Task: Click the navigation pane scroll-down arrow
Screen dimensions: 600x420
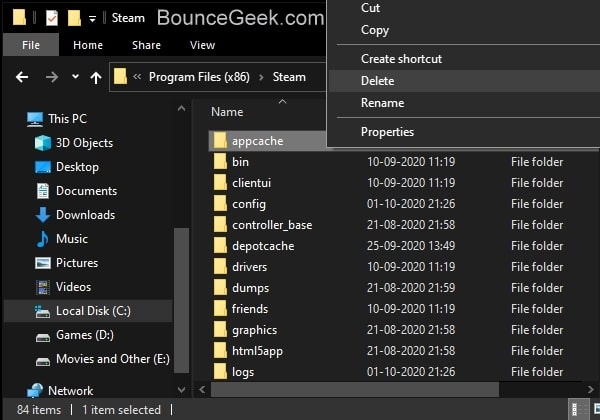Action: (181, 390)
